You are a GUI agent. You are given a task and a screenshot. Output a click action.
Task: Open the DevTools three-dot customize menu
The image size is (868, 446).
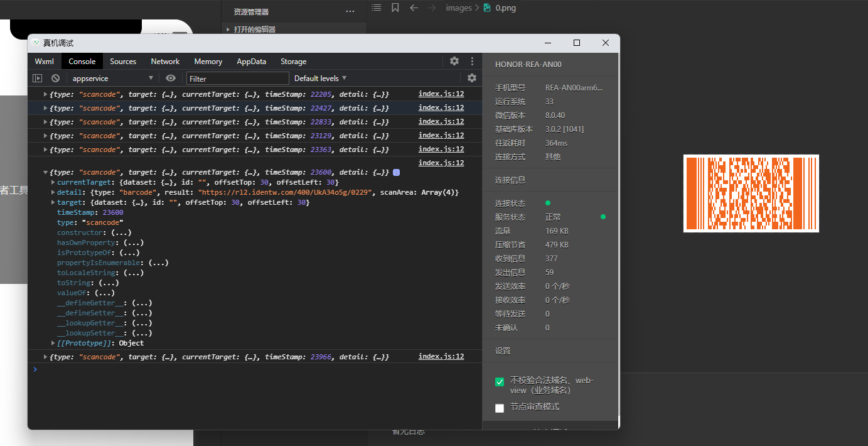pos(472,61)
